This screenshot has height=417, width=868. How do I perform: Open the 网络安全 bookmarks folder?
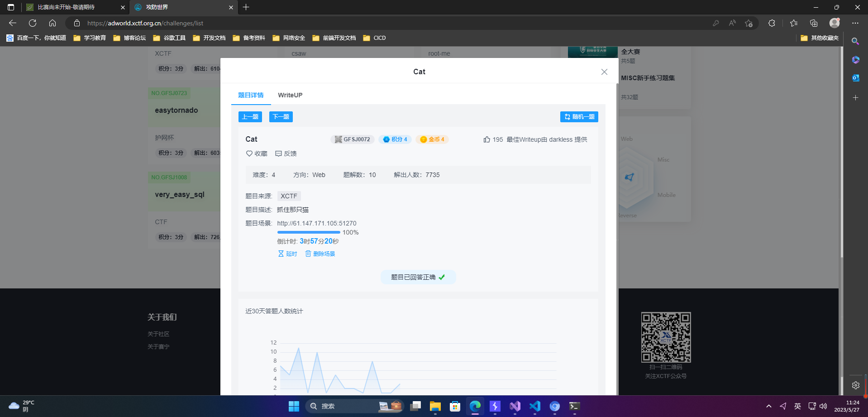pyautogui.click(x=289, y=38)
